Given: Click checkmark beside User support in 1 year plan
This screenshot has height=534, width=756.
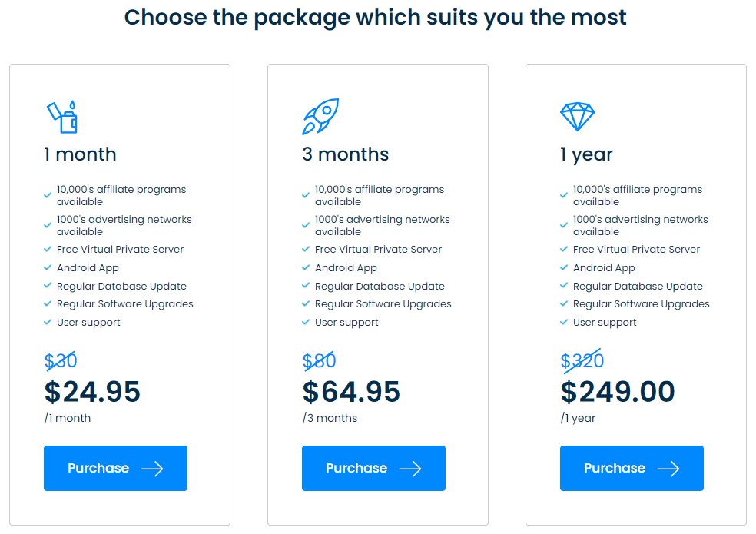Looking at the screenshot, I should coord(564,322).
